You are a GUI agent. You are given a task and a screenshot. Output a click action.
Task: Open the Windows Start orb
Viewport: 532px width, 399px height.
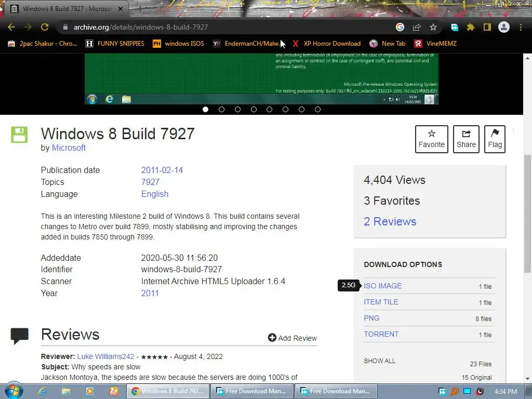(14, 391)
